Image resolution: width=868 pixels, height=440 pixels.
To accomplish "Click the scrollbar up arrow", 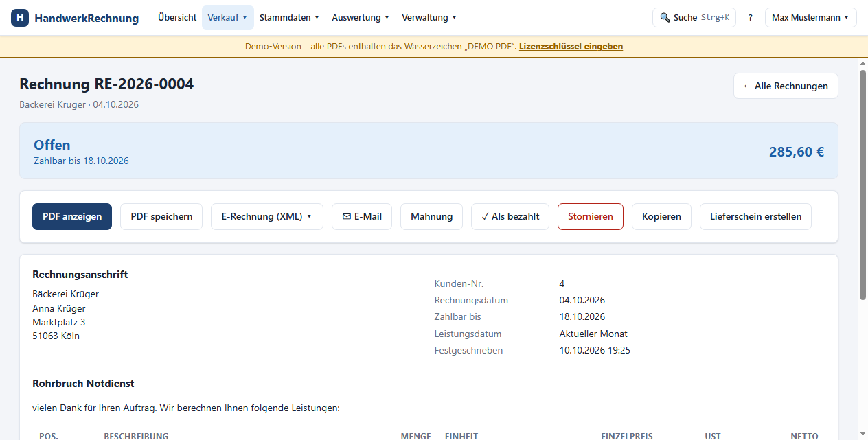I will pos(863,64).
